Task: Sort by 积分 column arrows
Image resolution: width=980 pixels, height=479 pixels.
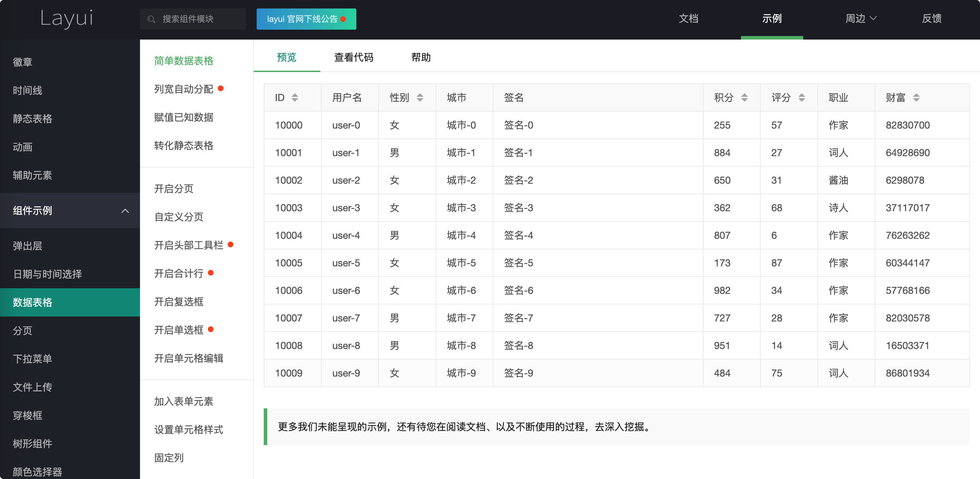Action: tap(745, 98)
